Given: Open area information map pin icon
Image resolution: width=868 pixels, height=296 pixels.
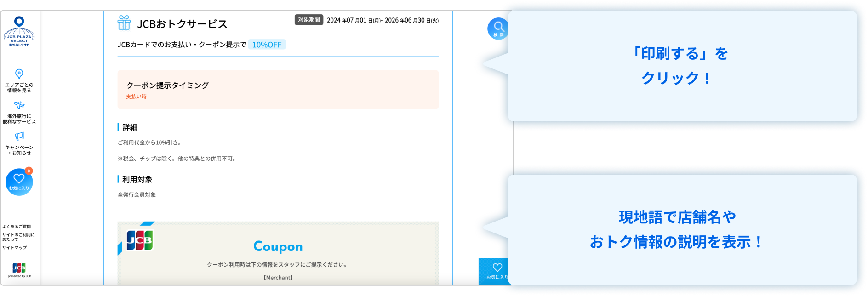Looking at the screenshot, I should click(x=19, y=74).
